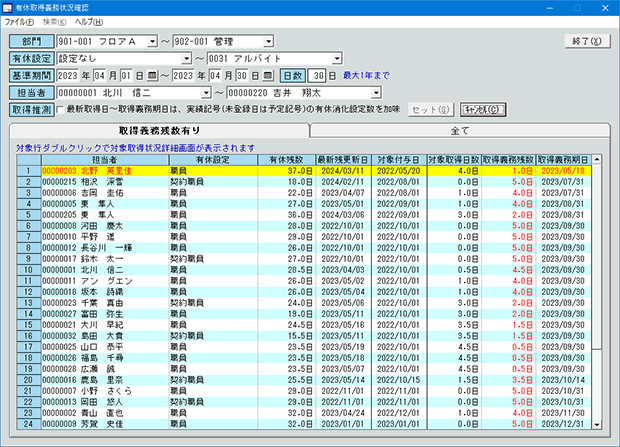
Task: Click the start year field 2023
Action: pos(68,76)
